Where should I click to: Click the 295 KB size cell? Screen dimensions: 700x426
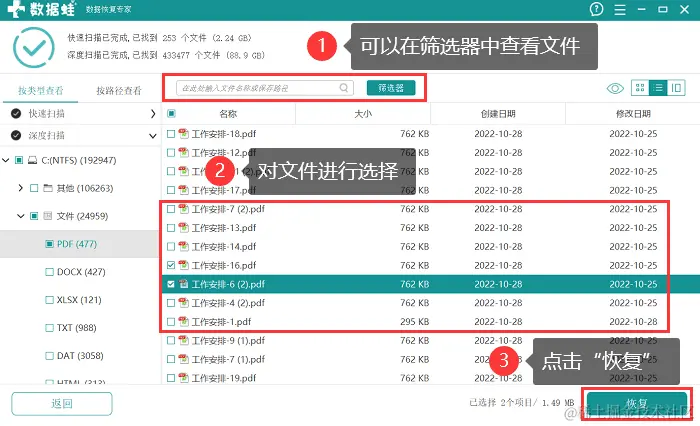415,322
